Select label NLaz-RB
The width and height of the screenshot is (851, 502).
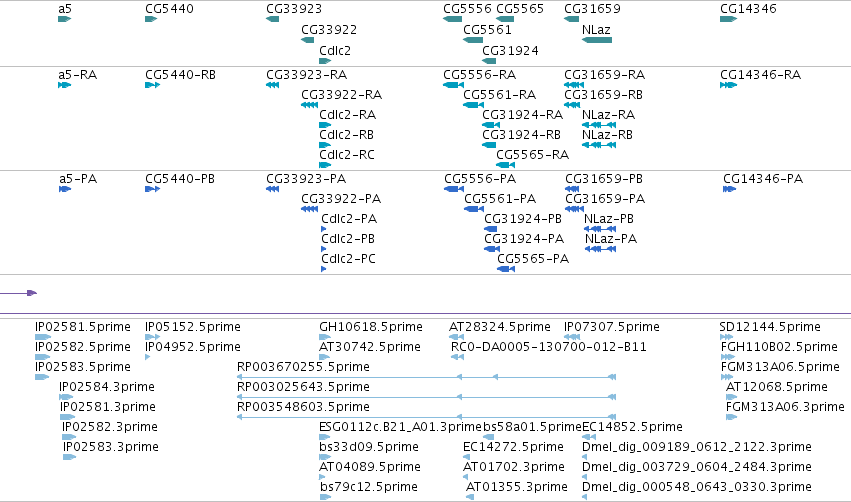tap(607, 135)
